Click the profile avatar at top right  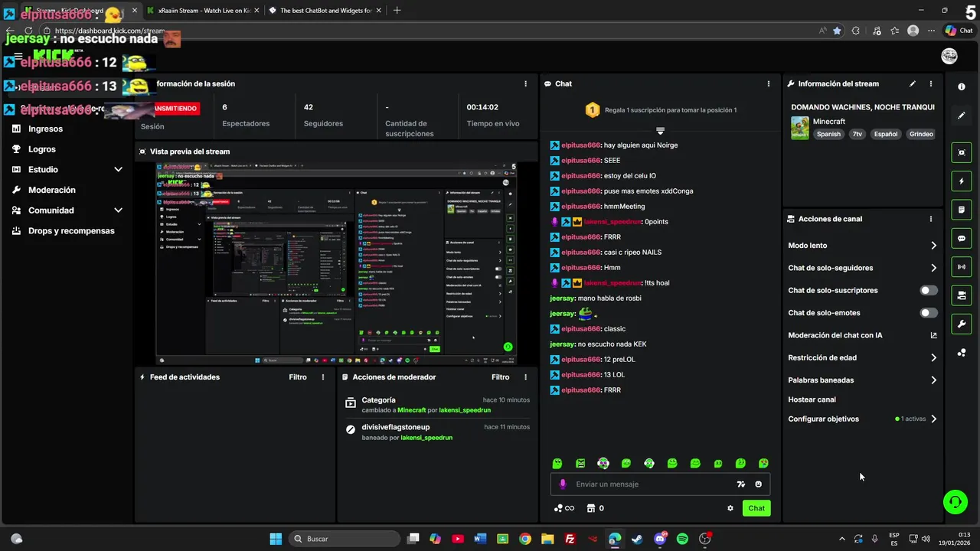949,56
